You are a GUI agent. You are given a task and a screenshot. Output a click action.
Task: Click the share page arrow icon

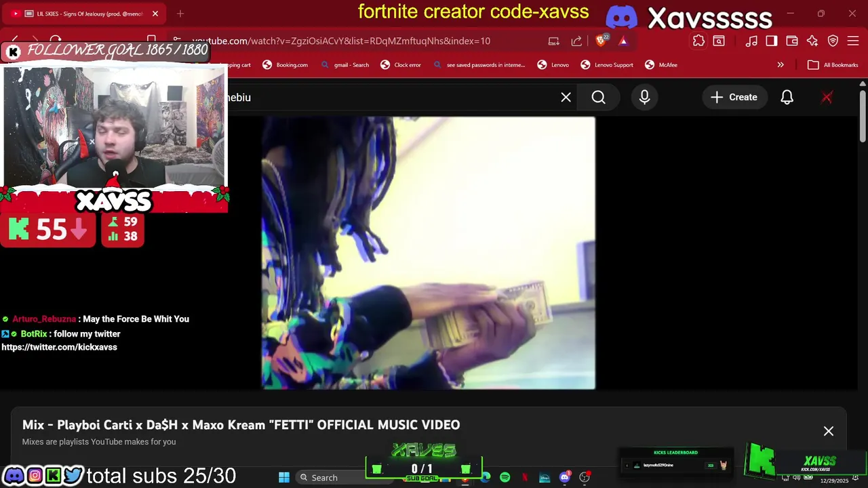coord(576,41)
